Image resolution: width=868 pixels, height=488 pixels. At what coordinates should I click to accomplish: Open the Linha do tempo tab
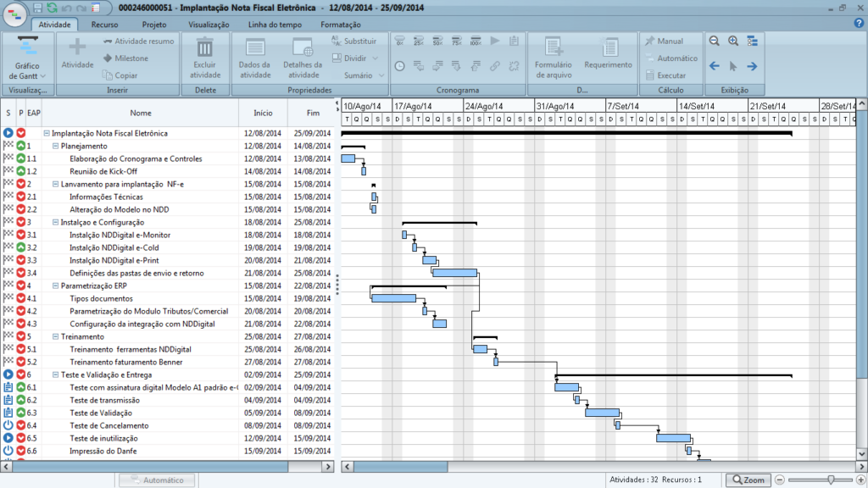(270, 25)
